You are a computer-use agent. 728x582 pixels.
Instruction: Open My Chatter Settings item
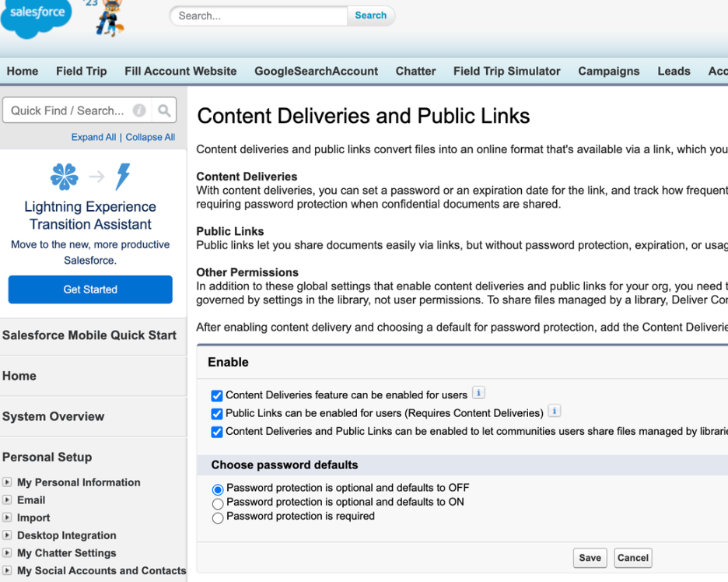click(66, 552)
